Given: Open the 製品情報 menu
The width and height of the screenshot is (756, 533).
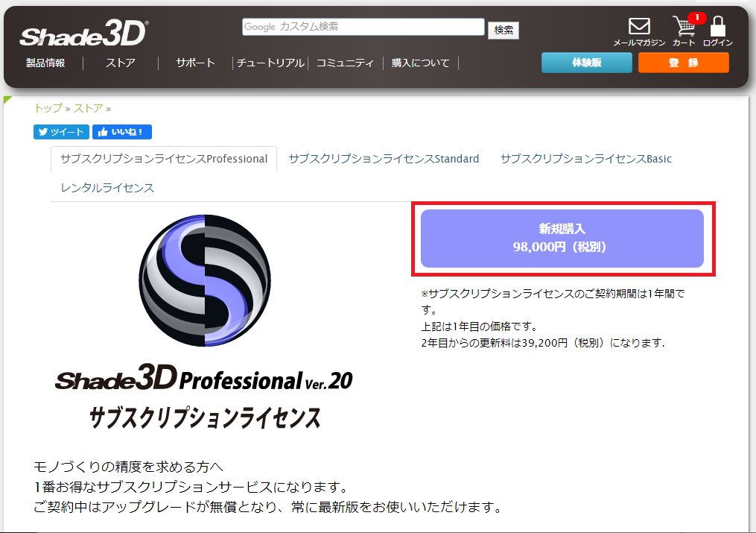Looking at the screenshot, I should tap(45, 63).
